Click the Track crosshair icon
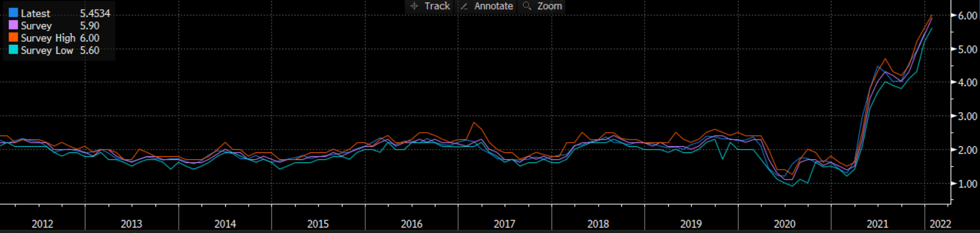Viewport: 980px width, 233px height. (x=414, y=6)
